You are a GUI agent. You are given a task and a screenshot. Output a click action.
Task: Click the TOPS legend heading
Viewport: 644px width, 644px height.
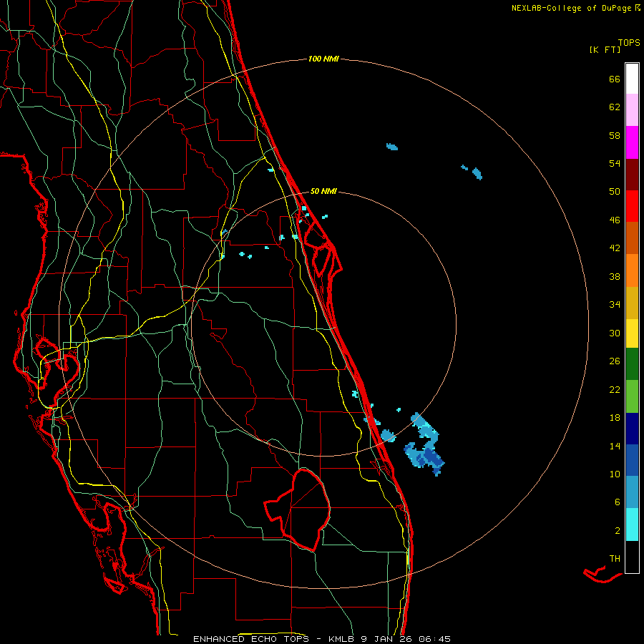pos(629,43)
